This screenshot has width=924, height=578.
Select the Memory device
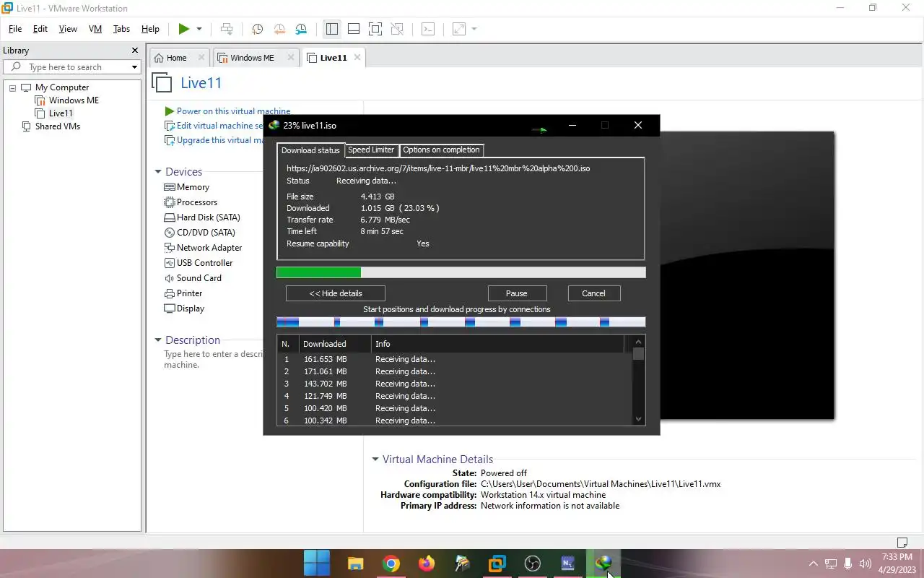(187, 187)
